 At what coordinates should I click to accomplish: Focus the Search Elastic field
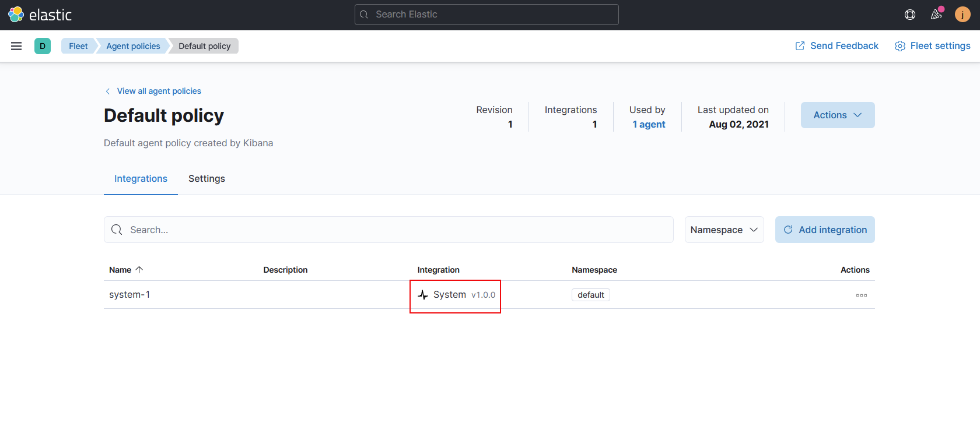pyautogui.click(x=487, y=15)
